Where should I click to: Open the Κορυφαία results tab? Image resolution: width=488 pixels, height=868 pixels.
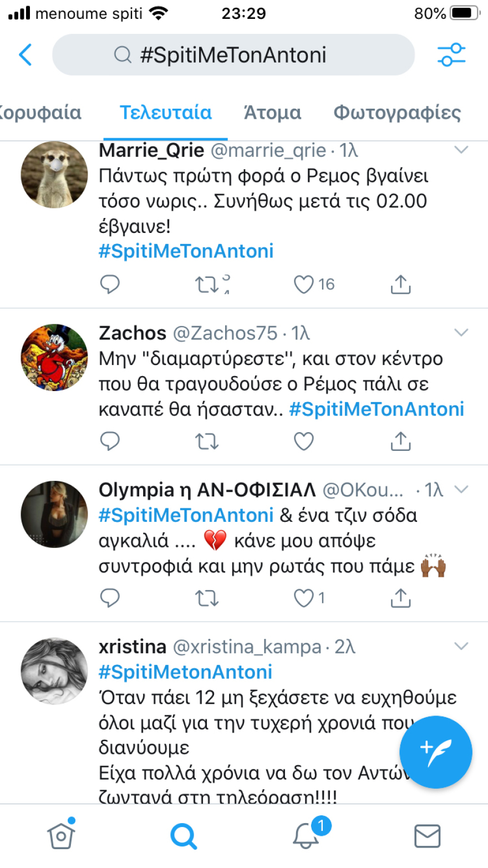(41, 113)
